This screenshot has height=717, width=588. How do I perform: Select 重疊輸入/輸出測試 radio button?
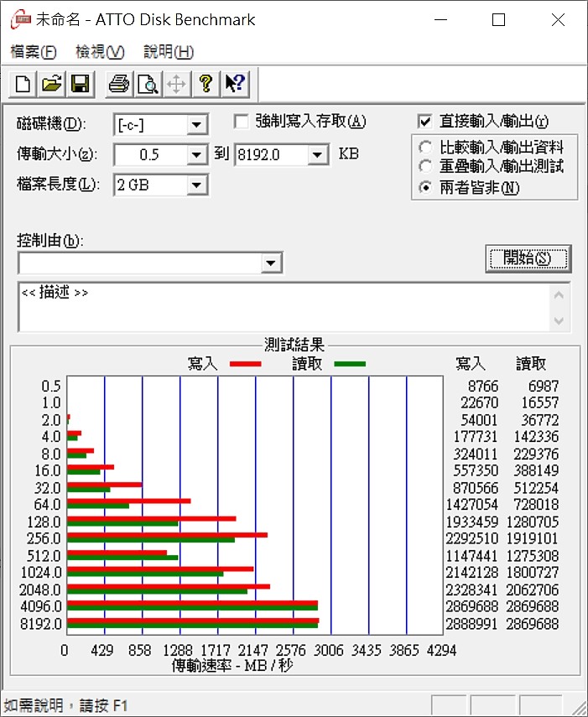tap(425, 166)
